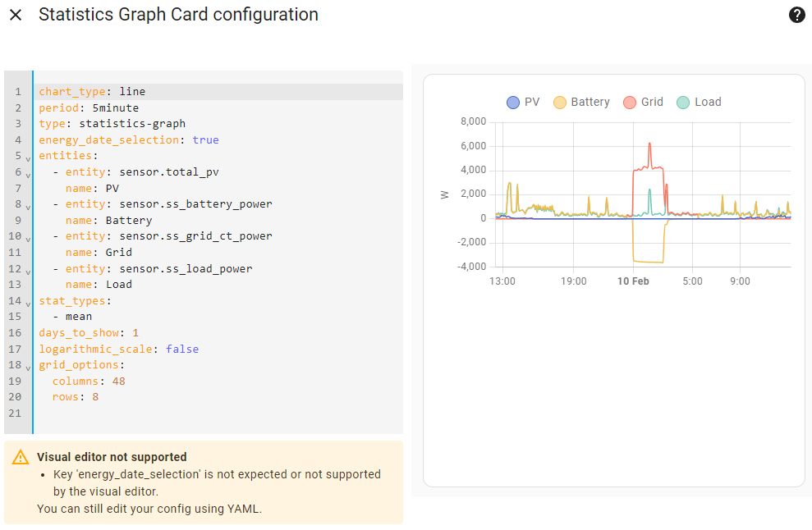This screenshot has height=530, width=812.
Task: Click the 'Visual editor not supported' heading
Action: click(x=112, y=457)
